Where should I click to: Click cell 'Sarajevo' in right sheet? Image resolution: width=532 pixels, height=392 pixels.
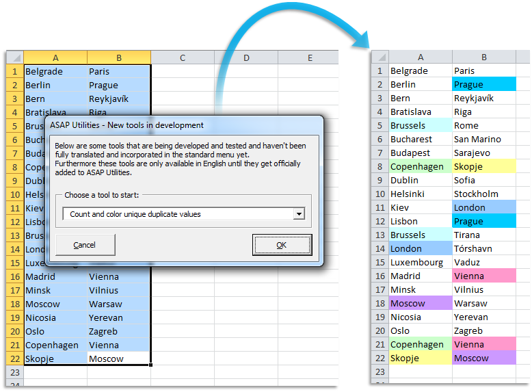point(484,153)
